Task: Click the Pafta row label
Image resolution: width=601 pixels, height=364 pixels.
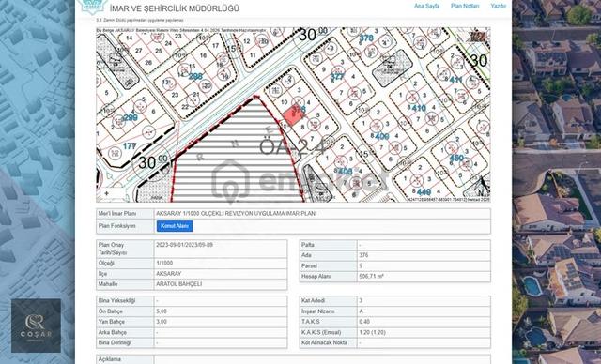Action: coord(308,245)
